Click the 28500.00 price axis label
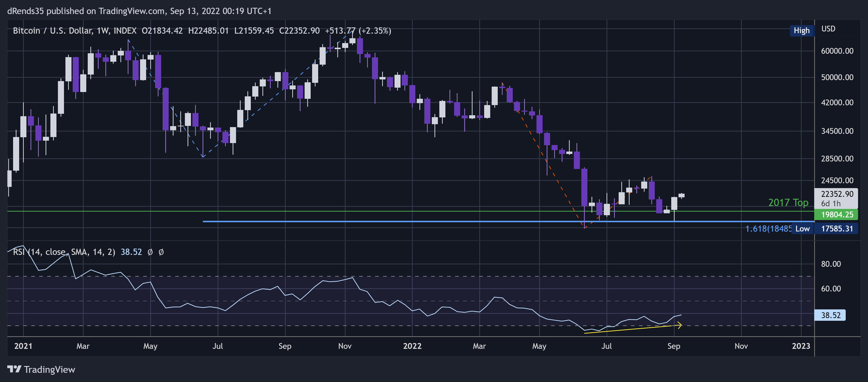The width and height of the screenshot is (868, 382). coord(837,159)
